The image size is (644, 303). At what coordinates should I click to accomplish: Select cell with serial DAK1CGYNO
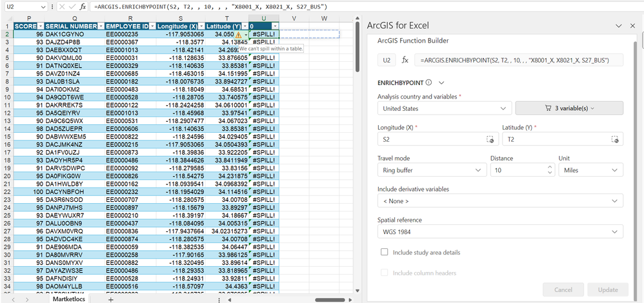coord(74,34)
